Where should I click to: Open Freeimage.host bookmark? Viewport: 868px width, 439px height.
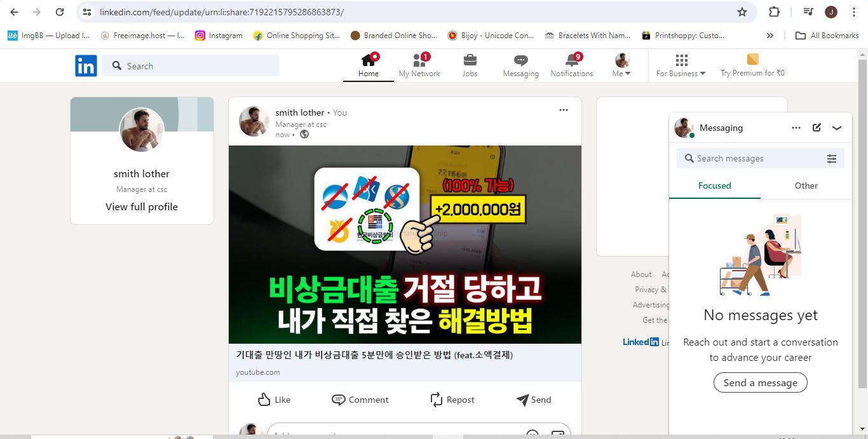pos(142,36)
